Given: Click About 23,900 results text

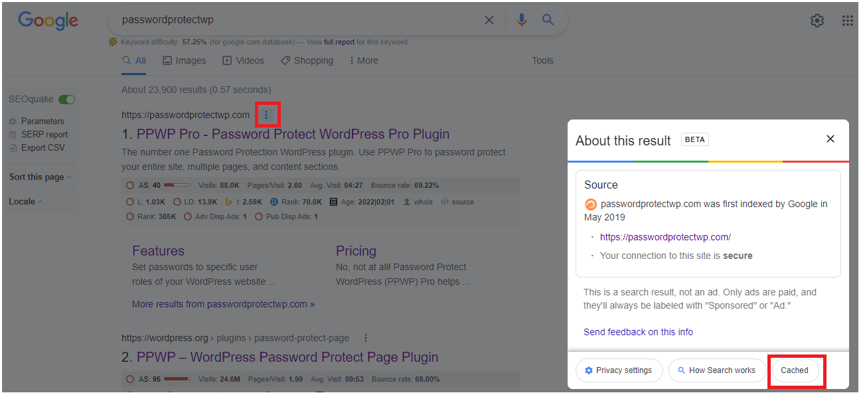Looking at the screenshot, I should (x=196, y=90).
